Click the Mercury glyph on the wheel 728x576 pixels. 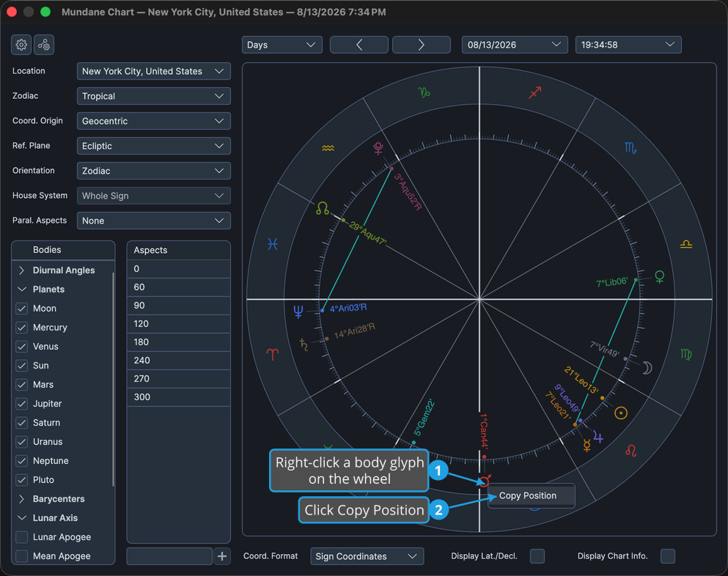(x=587, y=446)
